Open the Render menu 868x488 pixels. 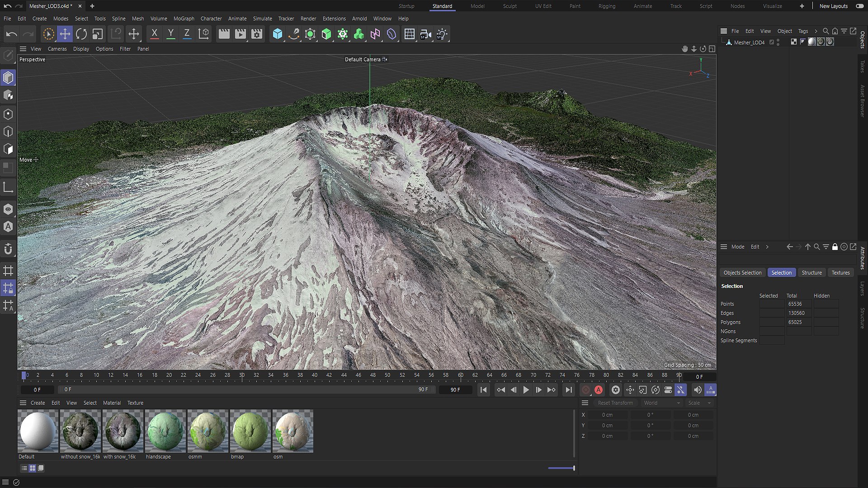pyautogui.click(x=308, y=19)
